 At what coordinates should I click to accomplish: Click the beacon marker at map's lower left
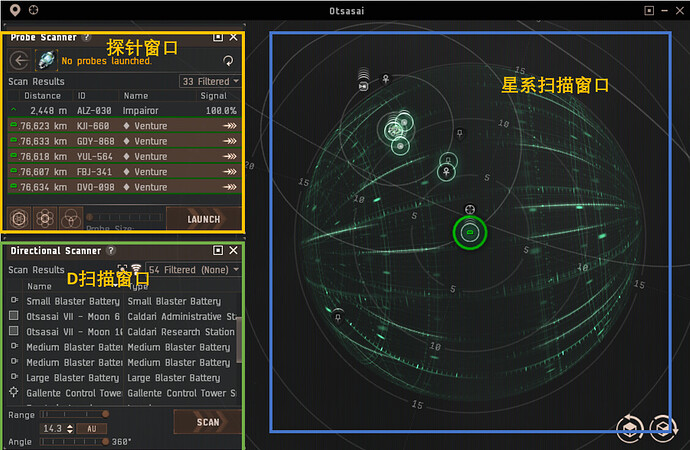tap(338, 315)
